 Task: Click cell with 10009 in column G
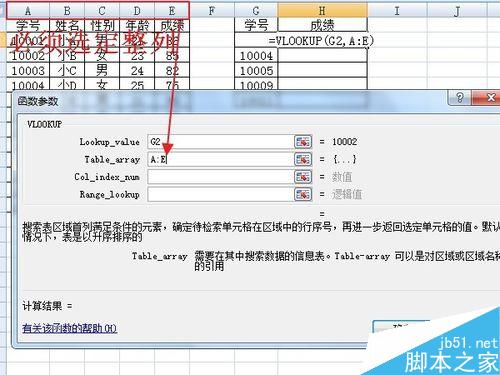tap(256, 84)
